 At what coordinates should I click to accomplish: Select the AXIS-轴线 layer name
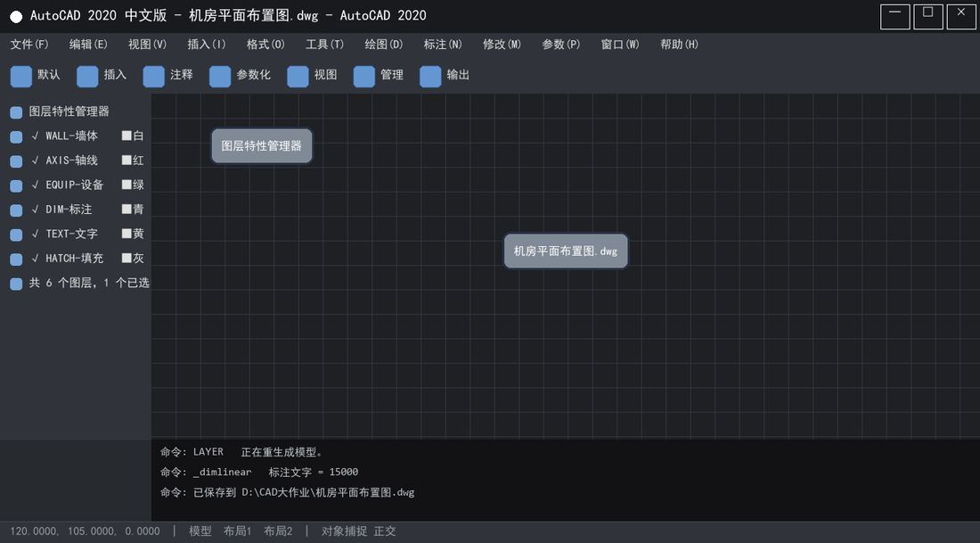point(72,160)
